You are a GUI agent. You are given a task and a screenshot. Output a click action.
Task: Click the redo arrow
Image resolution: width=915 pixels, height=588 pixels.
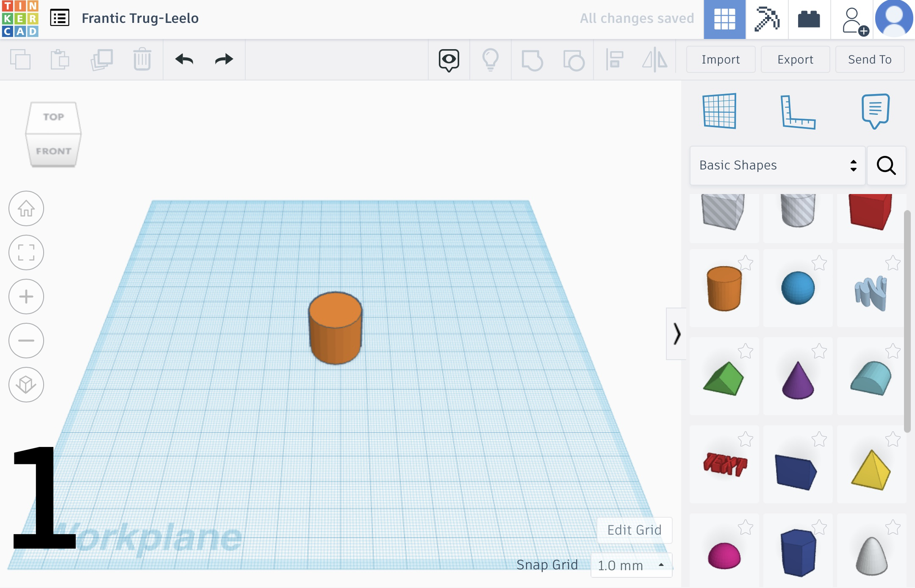coord(224,59)
